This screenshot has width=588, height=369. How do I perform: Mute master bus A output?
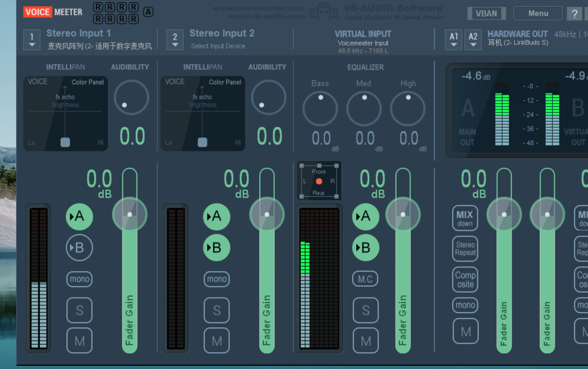coord(466,332)
